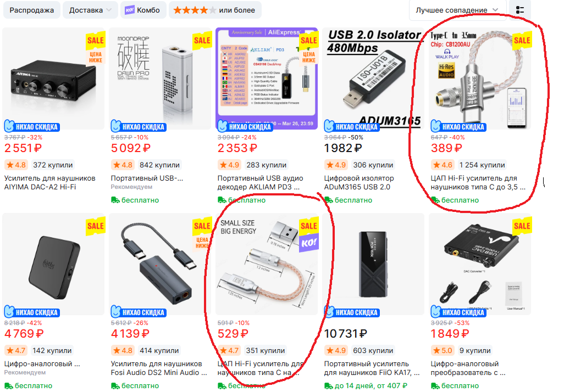Click Нихао Скидка badge on USB isolator
The width and height of the screenshot is (564, 392).
(351, 126)
